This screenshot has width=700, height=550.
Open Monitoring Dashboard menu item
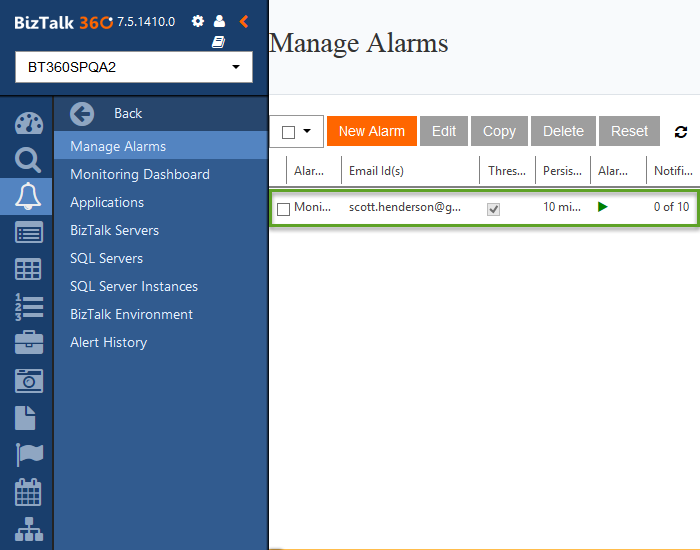(140, 174)
